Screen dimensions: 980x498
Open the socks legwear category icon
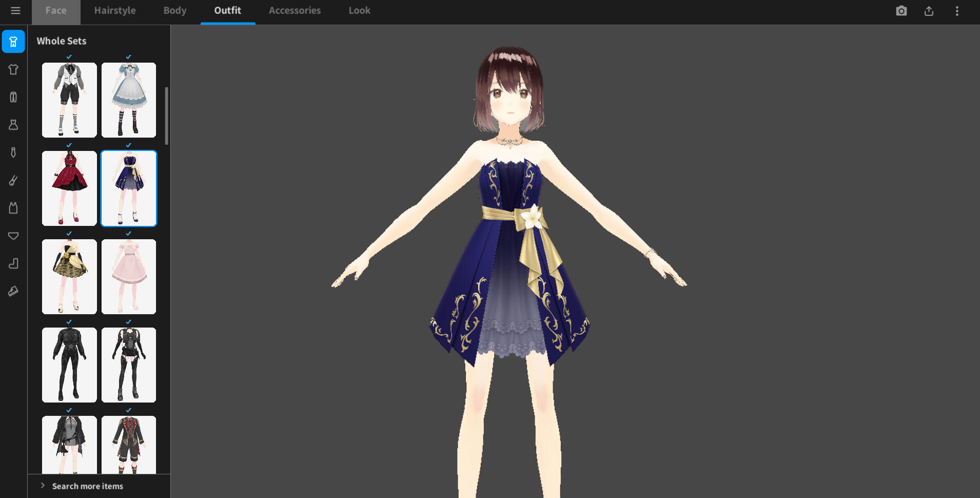pyautogui.click(x=13, y=263)
